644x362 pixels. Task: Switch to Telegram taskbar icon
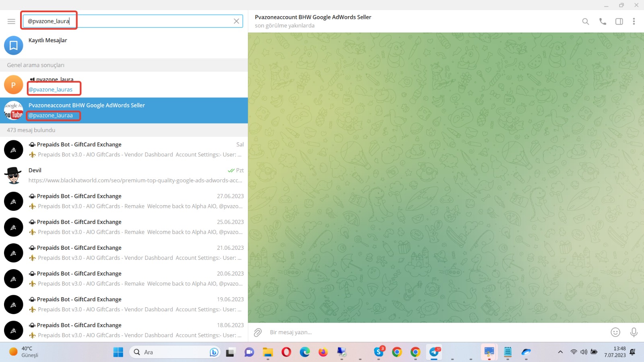pos(434,352)
